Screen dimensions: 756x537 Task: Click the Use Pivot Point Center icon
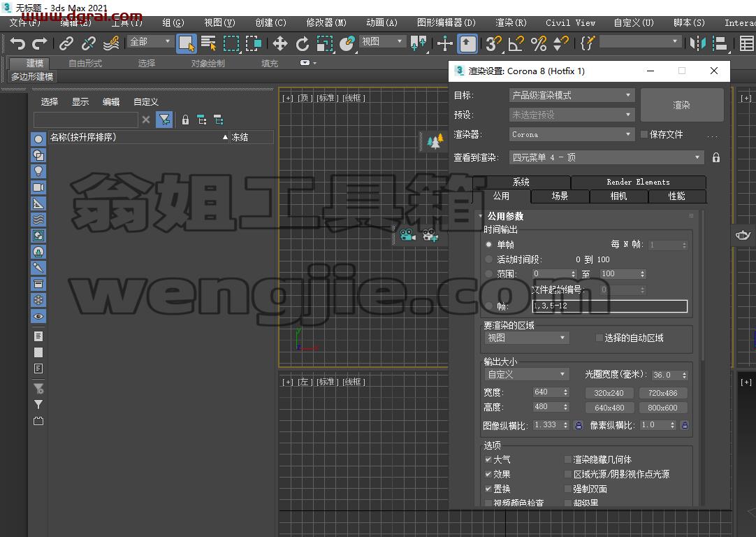tap(418, 43)
